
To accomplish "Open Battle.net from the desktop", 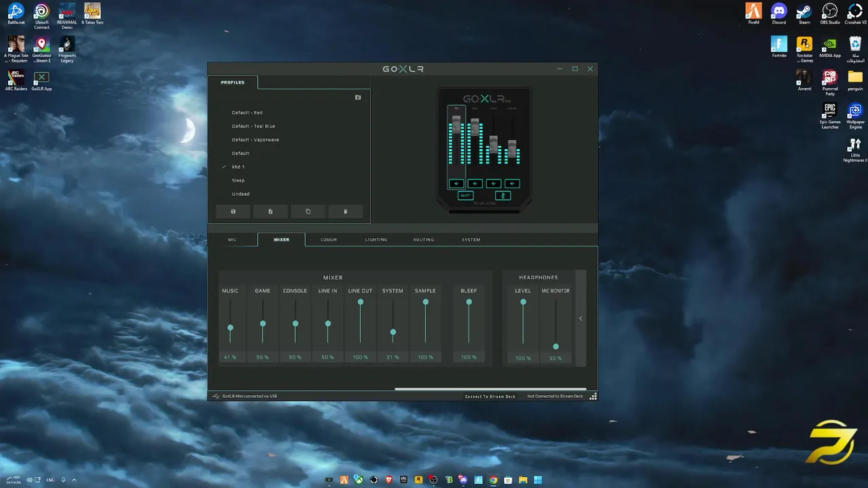I will point(16,14).
